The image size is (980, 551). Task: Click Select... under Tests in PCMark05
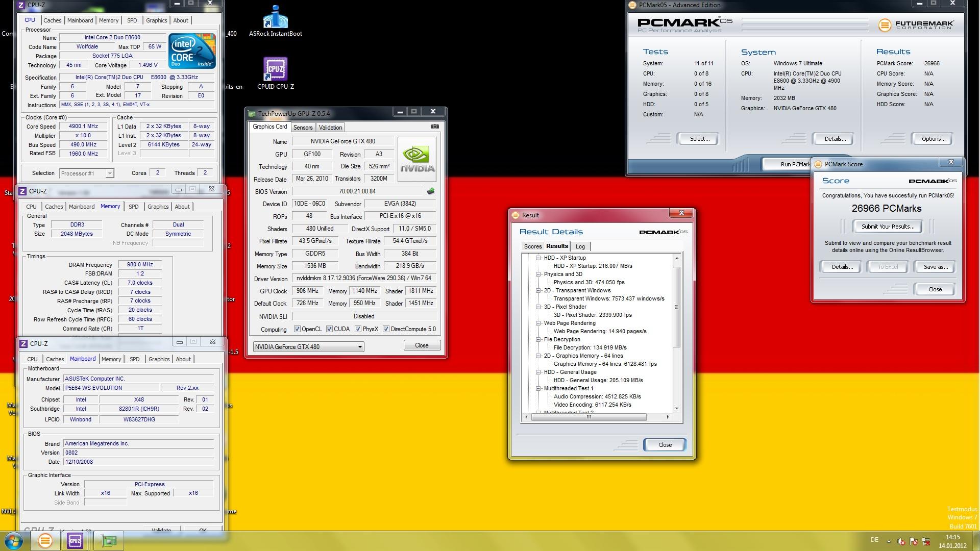coord(699,139)
